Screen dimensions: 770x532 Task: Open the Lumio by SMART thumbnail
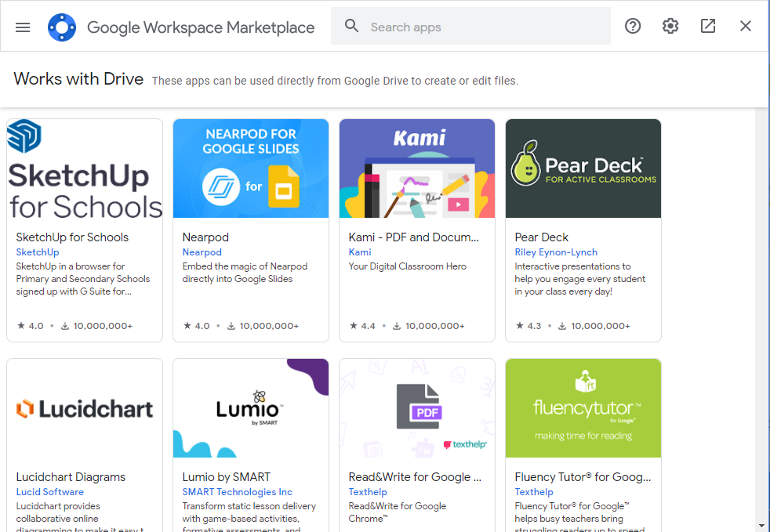click(x=251, y=408)
